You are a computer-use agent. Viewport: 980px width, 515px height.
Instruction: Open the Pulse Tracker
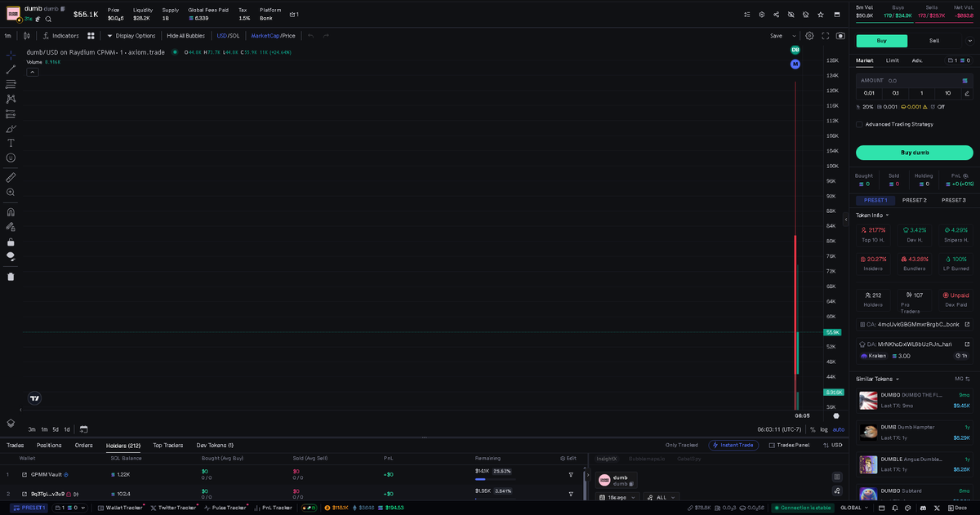tap(227, 508)
